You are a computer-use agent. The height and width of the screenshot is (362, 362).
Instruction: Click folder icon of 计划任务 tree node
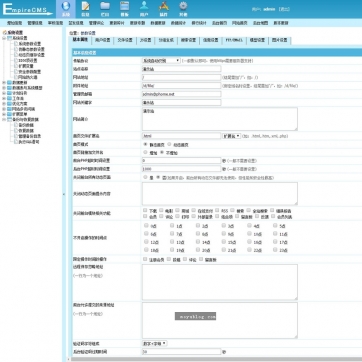pos(9,93)
